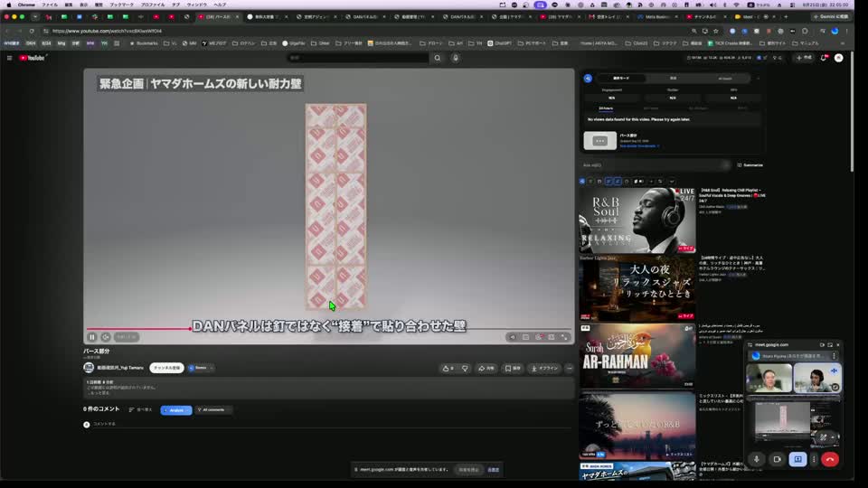Click the YouTube search field
The width and height of the screenshot is (868, 488).
(x=358, y=58)
